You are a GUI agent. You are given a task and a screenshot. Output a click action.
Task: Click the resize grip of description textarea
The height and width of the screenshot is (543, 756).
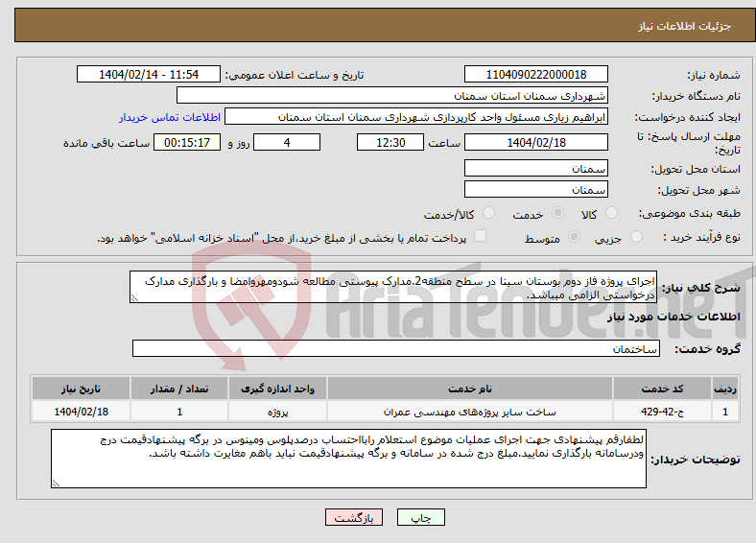click(x=134, y=298)
